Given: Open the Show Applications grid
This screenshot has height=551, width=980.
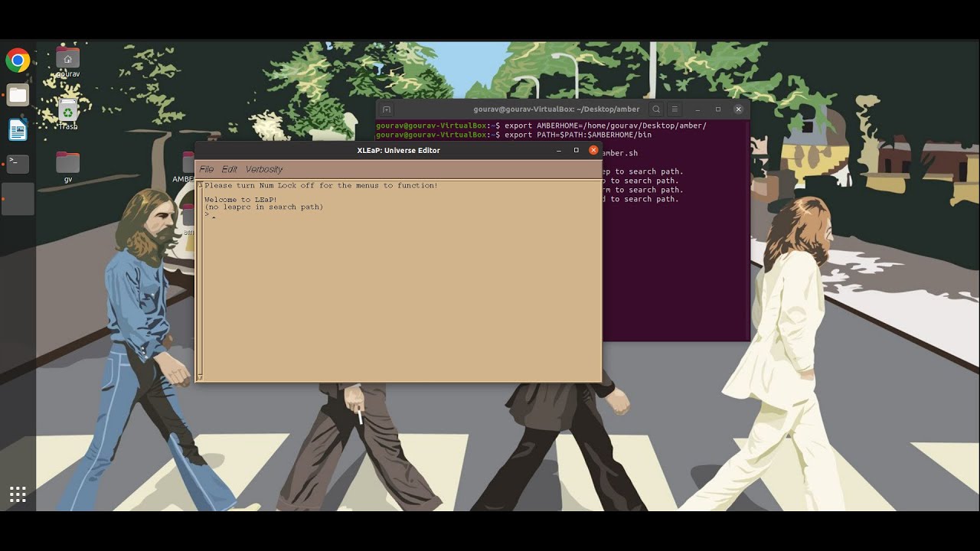Looking at the screenshot, I should tap(18, 494).
